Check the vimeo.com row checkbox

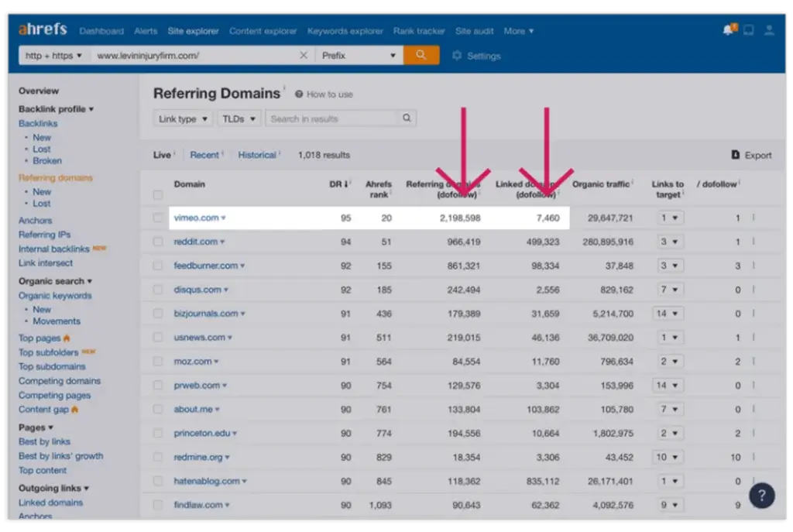click(x=158, y=218)
